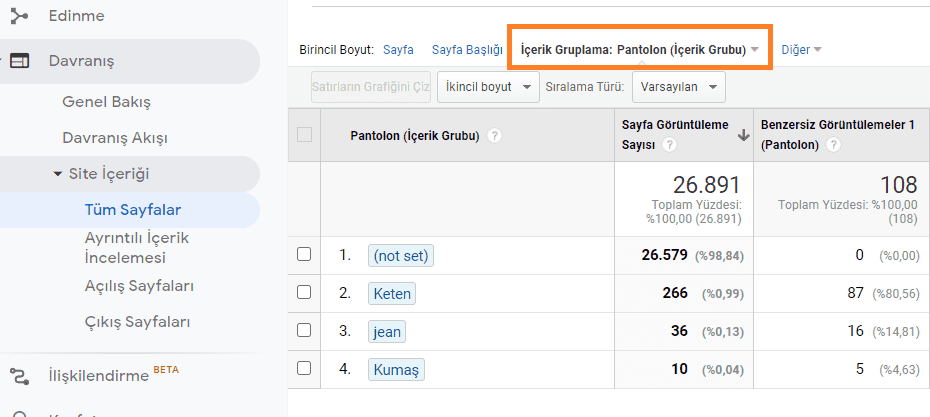Click the İlişkilendirme attribution icon

(x=19, y=375)
